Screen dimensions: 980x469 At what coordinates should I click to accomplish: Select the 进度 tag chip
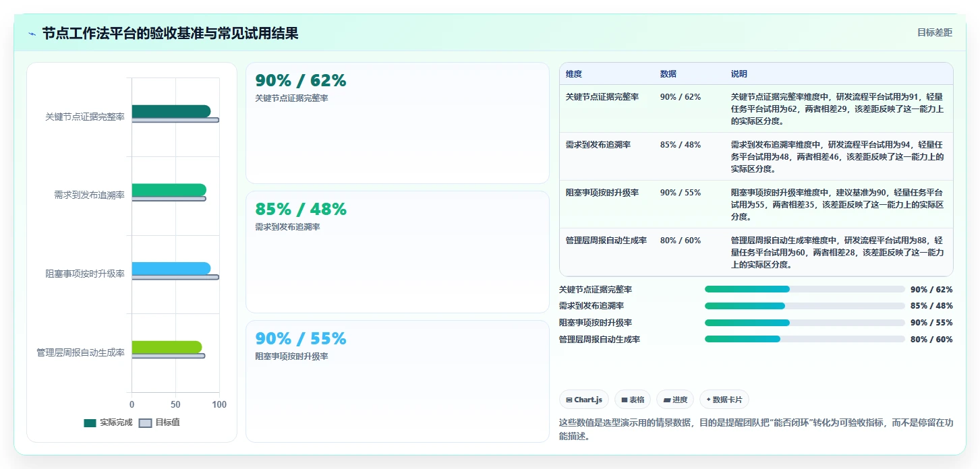point(675,400)
